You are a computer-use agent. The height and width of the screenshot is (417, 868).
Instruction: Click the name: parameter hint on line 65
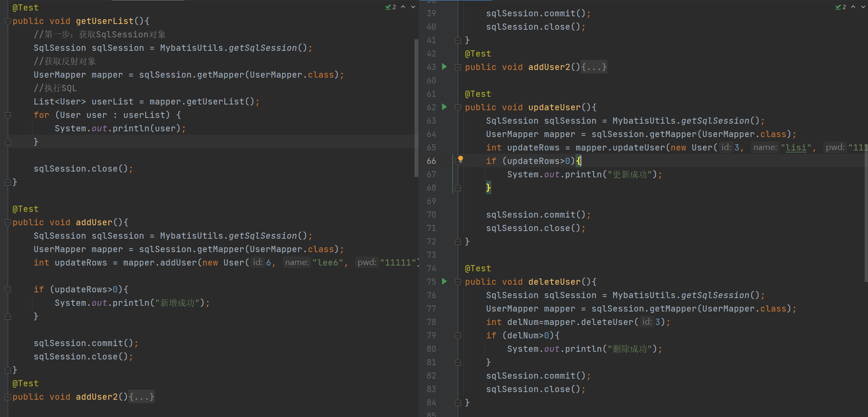click(x=765, y=148)
